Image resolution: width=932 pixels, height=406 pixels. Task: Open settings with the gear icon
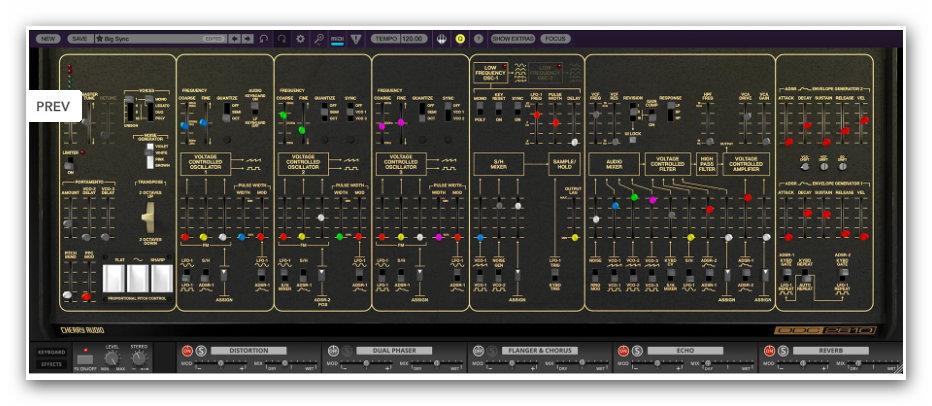301,39
